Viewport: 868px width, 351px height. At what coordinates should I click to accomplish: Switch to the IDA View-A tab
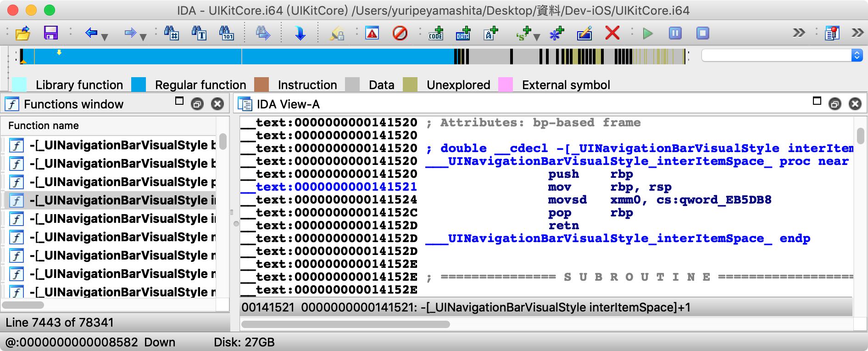pos(288,104)
